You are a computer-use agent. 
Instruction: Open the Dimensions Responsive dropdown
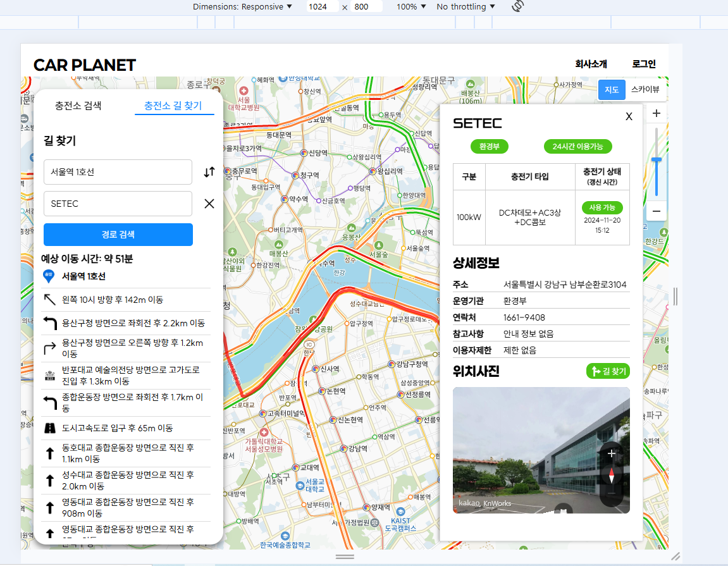pos(242,6)
